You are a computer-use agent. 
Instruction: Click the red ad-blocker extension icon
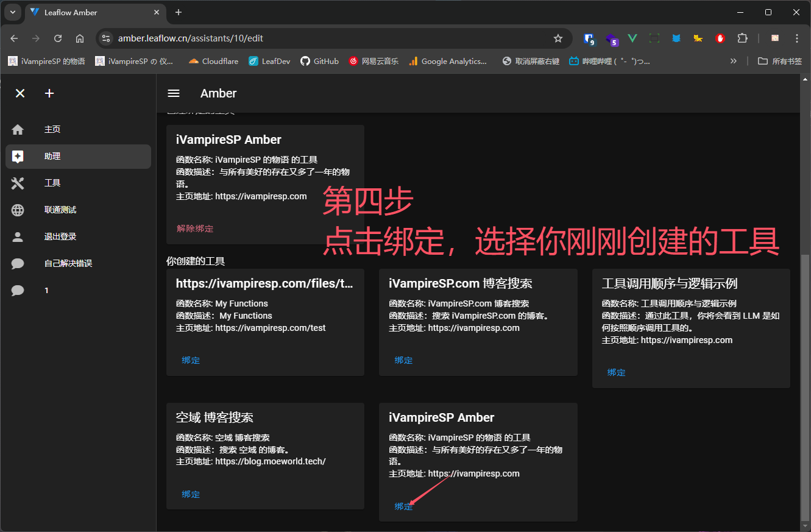(720, 38)
